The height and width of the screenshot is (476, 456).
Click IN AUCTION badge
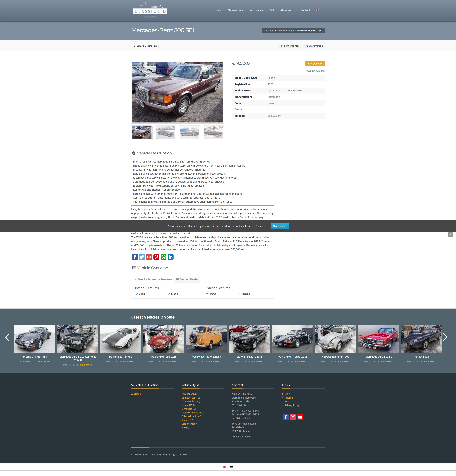315,64
